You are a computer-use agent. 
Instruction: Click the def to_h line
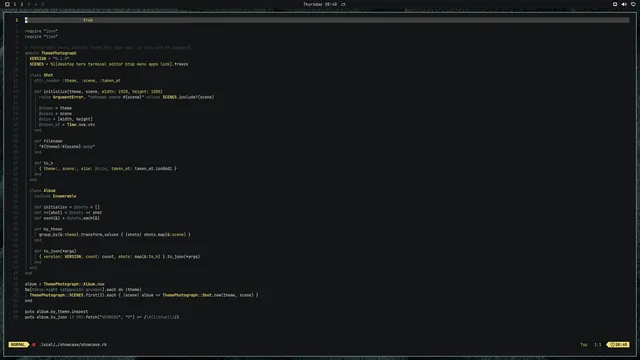[44, 163]
